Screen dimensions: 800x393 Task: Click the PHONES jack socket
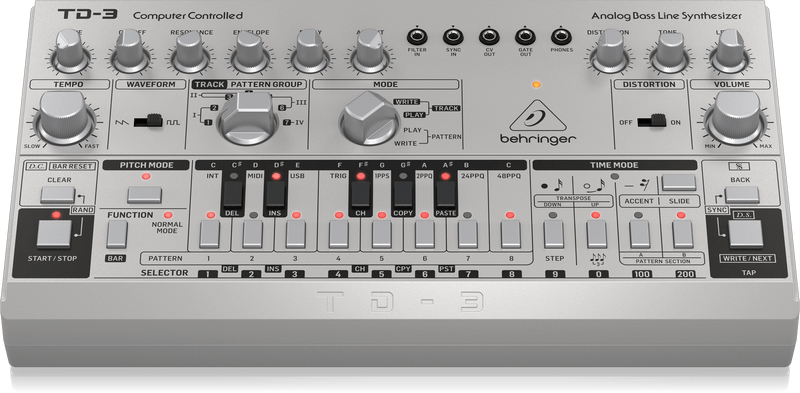tap(561, 37)
